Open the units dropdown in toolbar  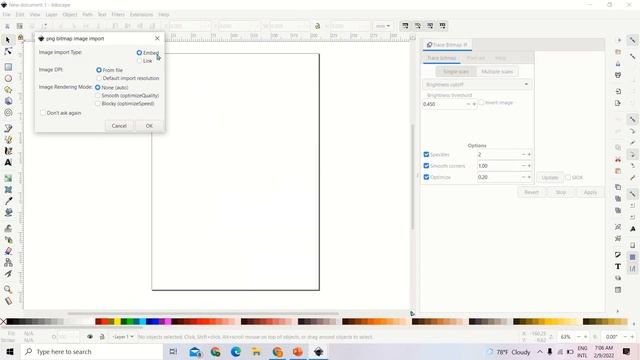tap(382, 26)
